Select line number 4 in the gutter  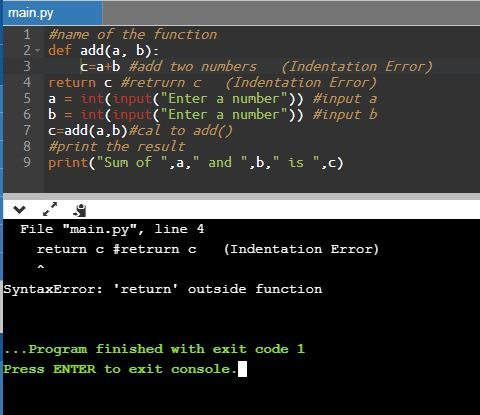click(x=27, y=82)
